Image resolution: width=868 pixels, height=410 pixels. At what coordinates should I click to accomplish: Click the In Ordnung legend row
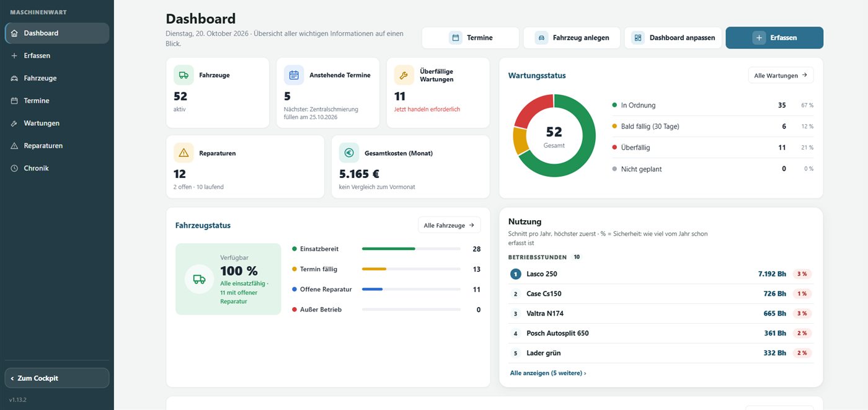pyautogui.click(x=712, y=105)
